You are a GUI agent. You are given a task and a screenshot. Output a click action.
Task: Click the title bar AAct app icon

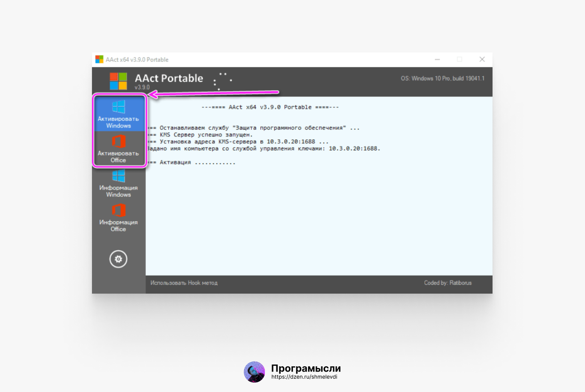99,59
